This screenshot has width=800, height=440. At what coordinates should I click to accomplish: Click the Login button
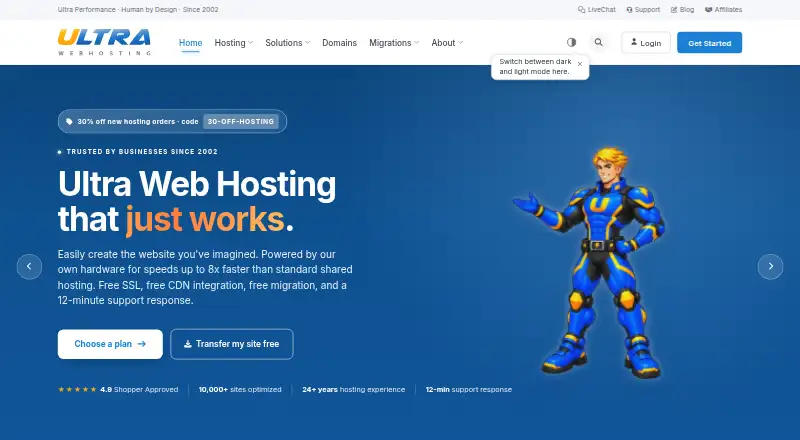click(x=646, y=43)
